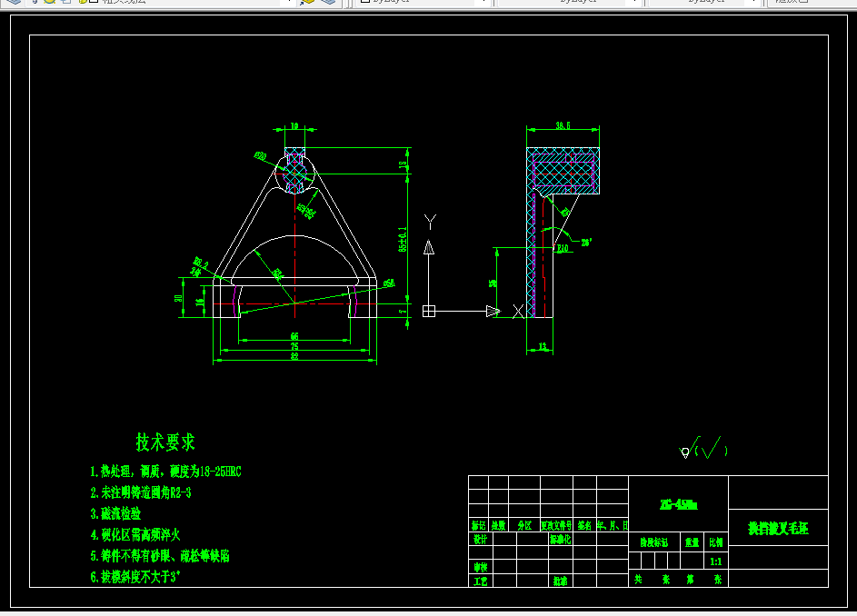Select the 30 height dimension at left
This screenshot has width=857, height=616.
tap(178, 298)
